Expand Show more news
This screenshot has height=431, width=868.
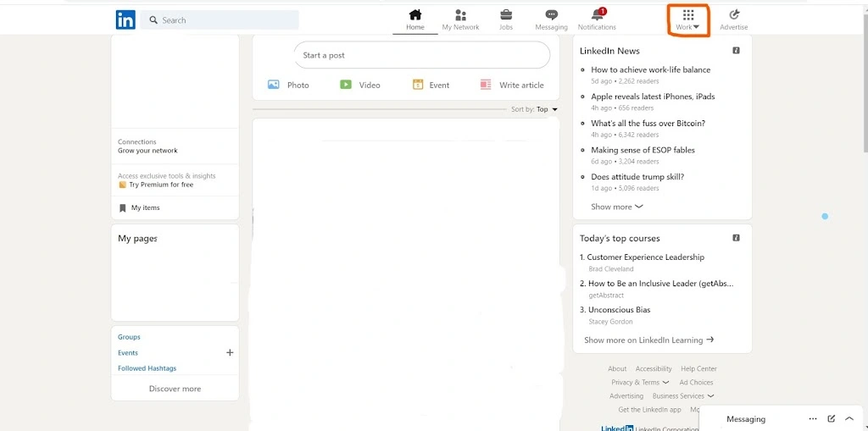click(x=617, y=207)
